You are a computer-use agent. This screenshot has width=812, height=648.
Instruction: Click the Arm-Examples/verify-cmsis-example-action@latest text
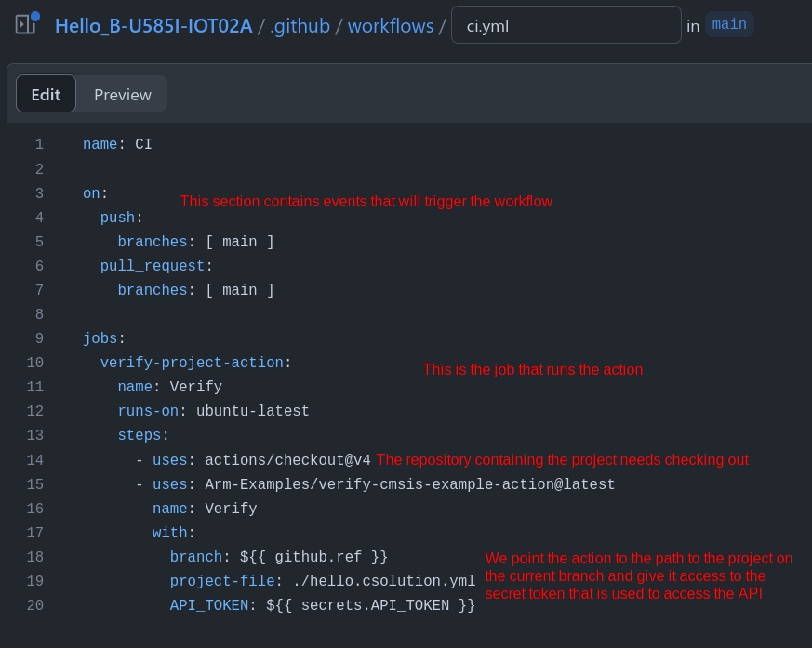(x=409, y=485)
